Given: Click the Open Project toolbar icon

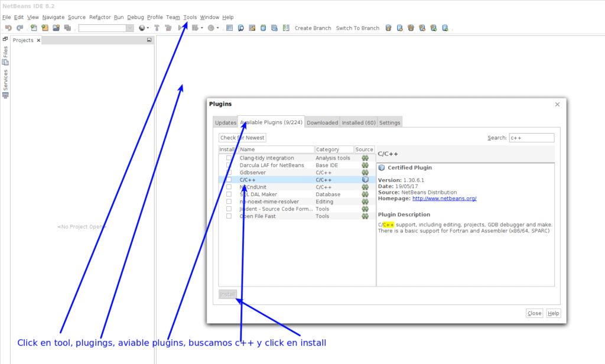Looking at the screenshot, I should point(56,28).
